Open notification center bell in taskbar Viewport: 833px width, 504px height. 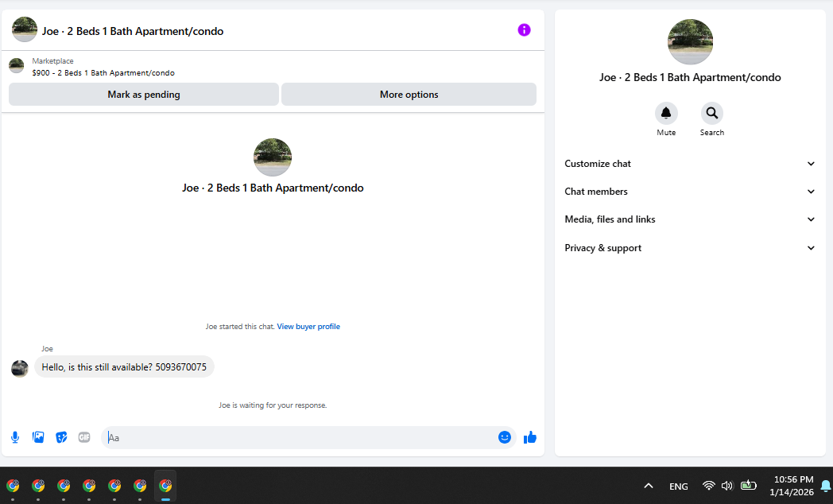826,486
